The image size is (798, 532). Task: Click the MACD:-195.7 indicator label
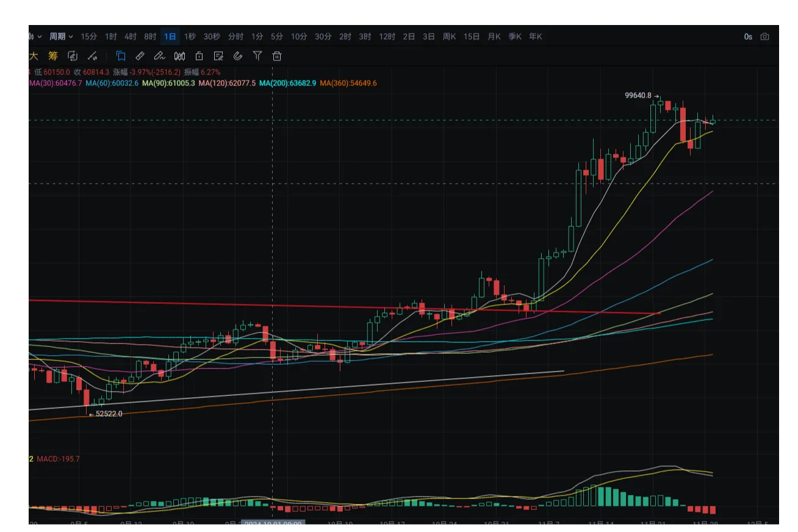point(59,459)
